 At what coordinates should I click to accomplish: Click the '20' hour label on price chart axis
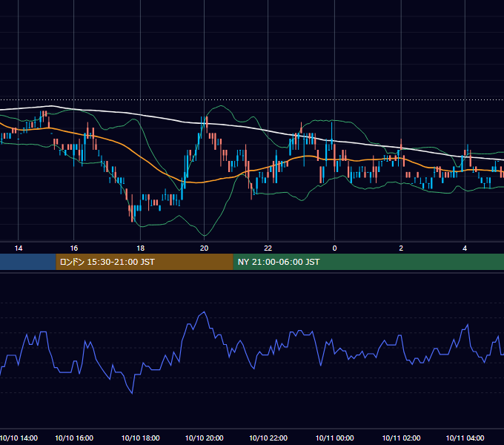[204, 248]
